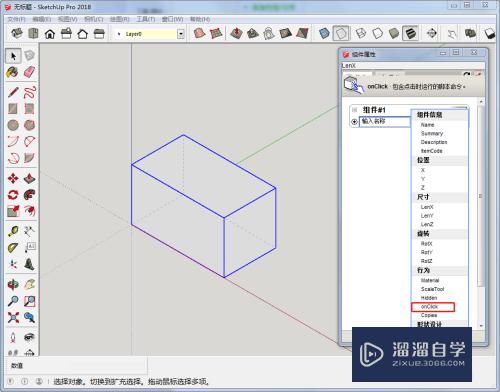This screenshot has height=392, width=500.
Task: Select the Push/Pull tool
Action: (x=29, y=178)
